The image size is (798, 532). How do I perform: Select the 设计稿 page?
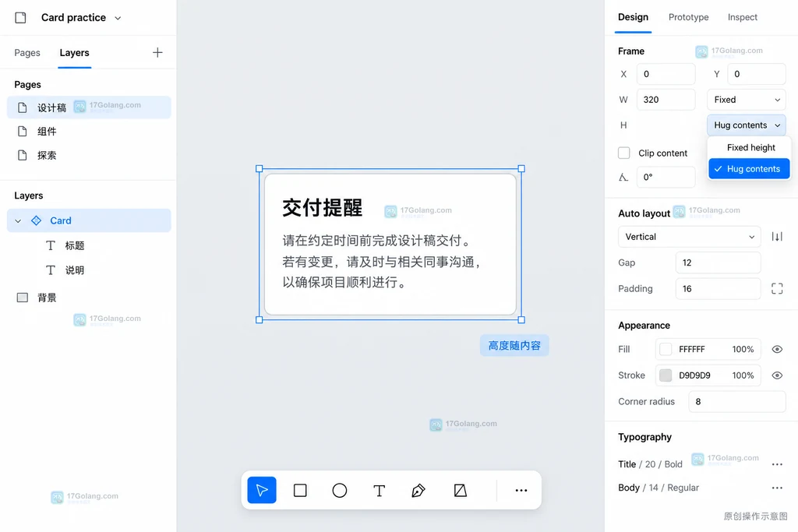click(89, 107)
